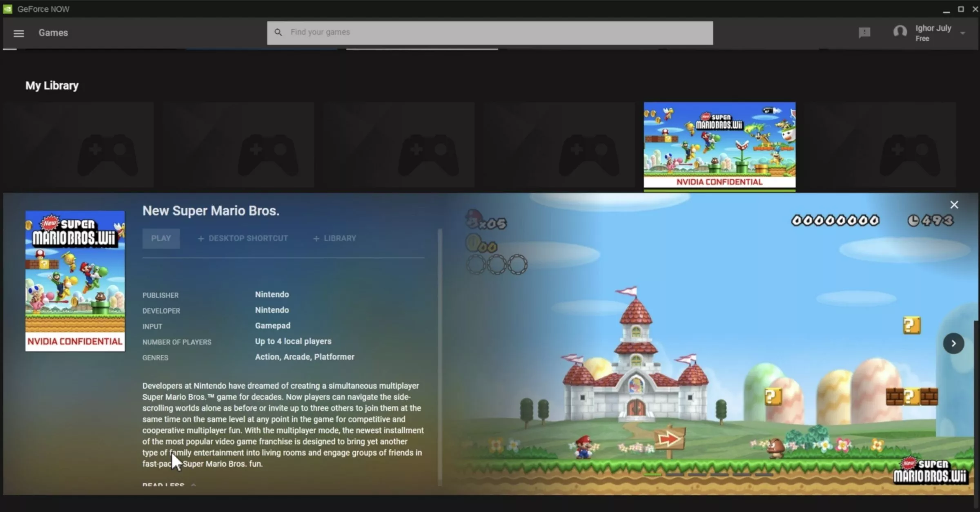Click the search magnifier icon
This screenshot has height=512, width=980.
click(x=278, y=31)
